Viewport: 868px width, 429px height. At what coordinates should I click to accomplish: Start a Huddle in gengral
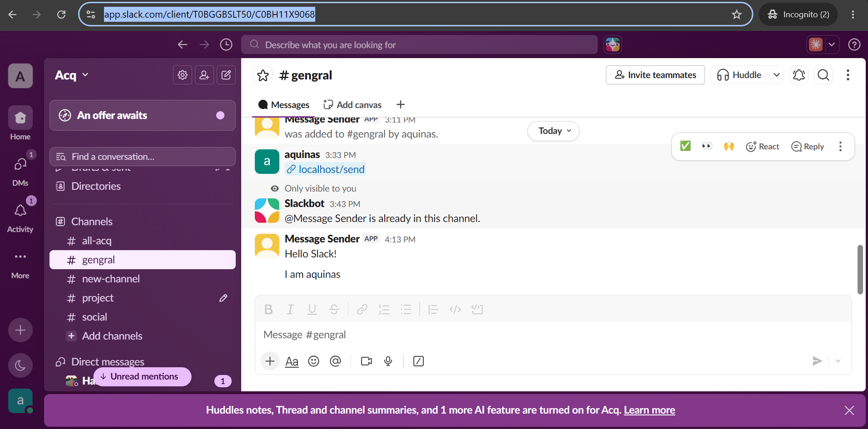(x=740, y=75)
